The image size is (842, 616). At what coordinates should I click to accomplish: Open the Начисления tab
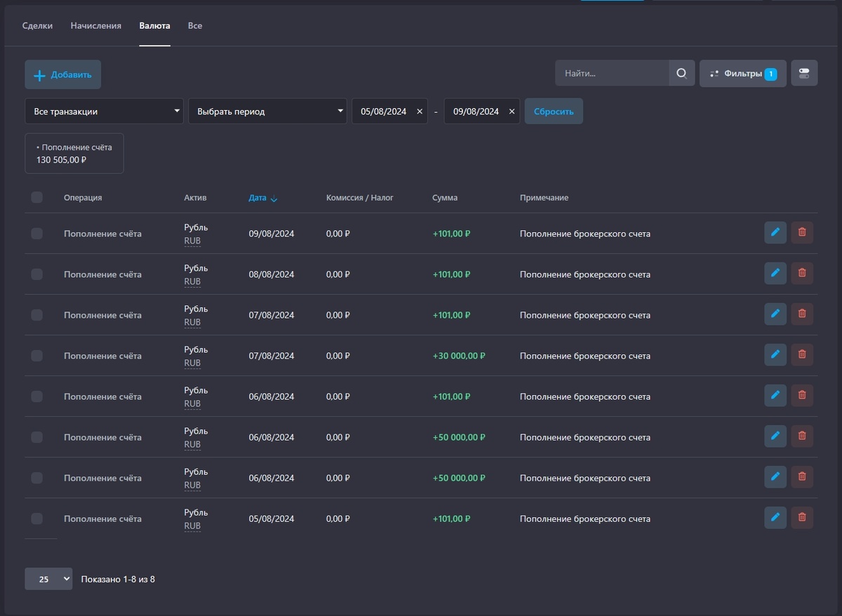tap(96, 26)
